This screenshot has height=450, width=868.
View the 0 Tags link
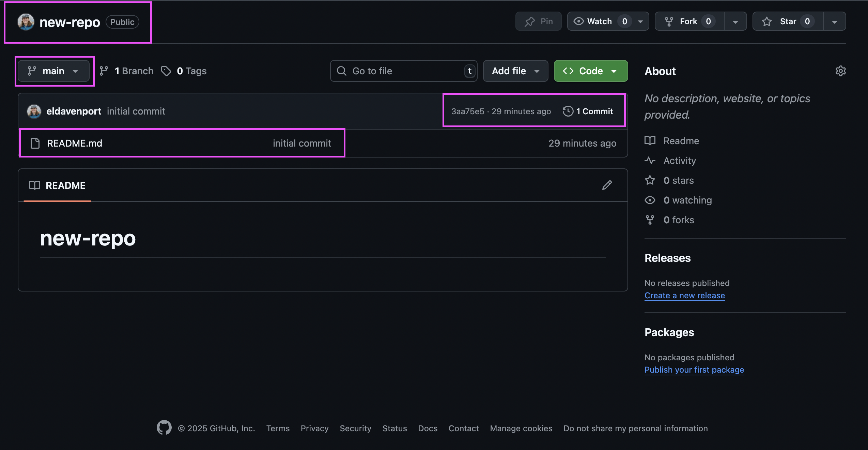pos(184,71)
